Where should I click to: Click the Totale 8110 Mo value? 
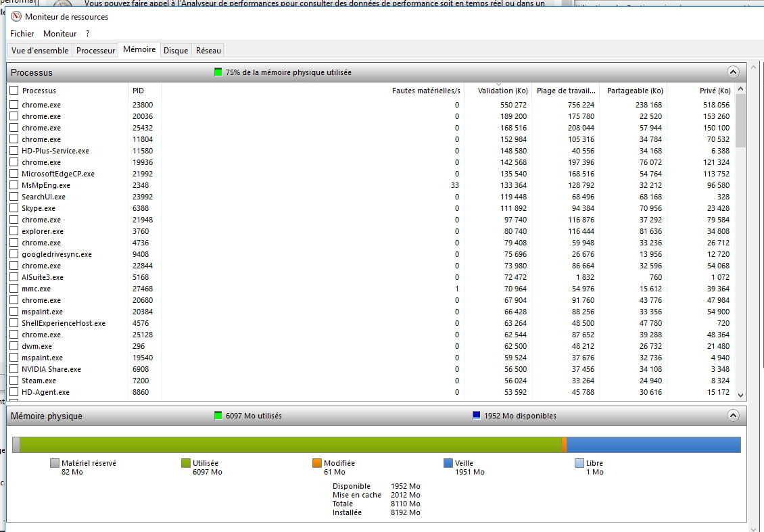point(406,504)
